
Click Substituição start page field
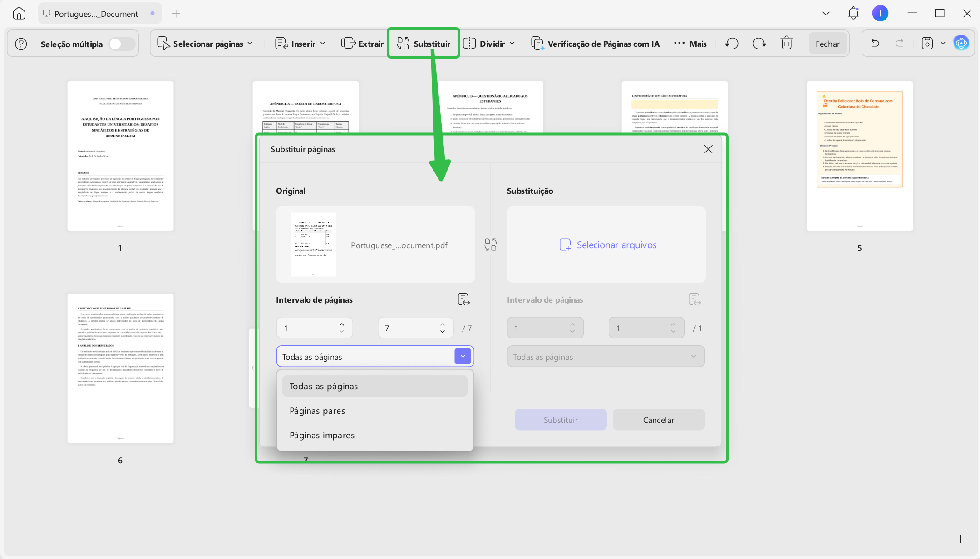coord(545,328)
